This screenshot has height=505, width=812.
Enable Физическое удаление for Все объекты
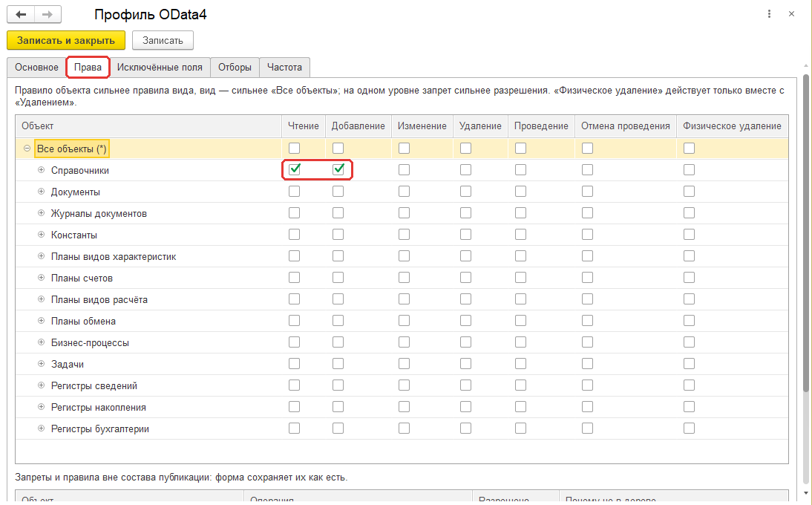(x=689, y=149)
